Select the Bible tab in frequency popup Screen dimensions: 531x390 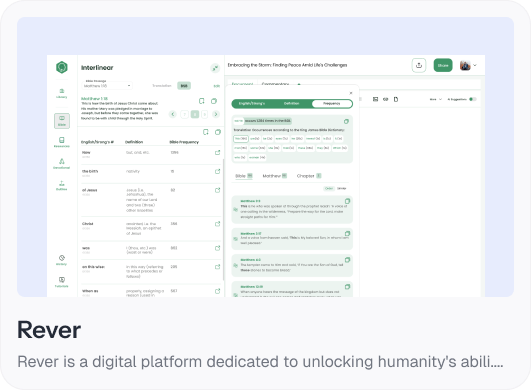(244, 176)
